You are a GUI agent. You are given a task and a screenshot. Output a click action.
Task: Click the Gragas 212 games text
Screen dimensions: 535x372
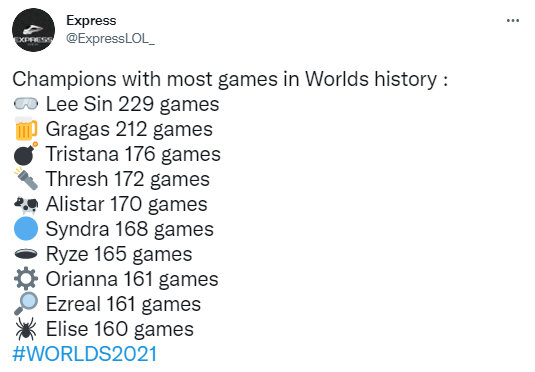coord(129,129)
